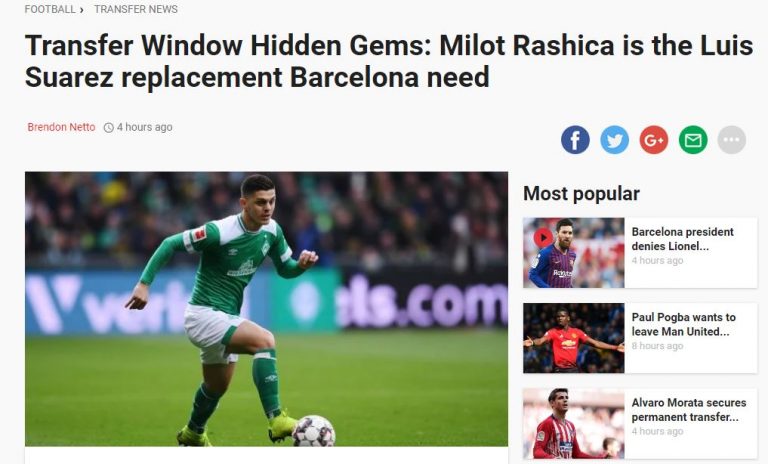Share the article on Facebook
Image resolution: width=768 pixels, height=464 pixels.
575,140
